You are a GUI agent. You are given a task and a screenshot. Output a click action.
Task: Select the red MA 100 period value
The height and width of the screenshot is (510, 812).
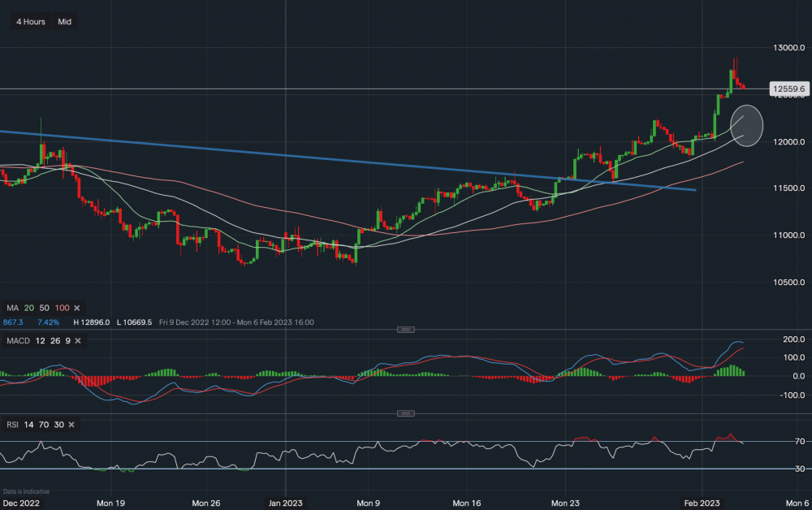(x=62, y=309)
